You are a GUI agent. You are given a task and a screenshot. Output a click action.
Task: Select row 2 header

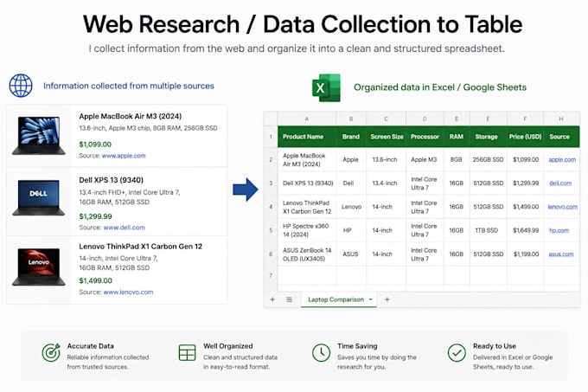pyautogui.click(x=271, y=159)
